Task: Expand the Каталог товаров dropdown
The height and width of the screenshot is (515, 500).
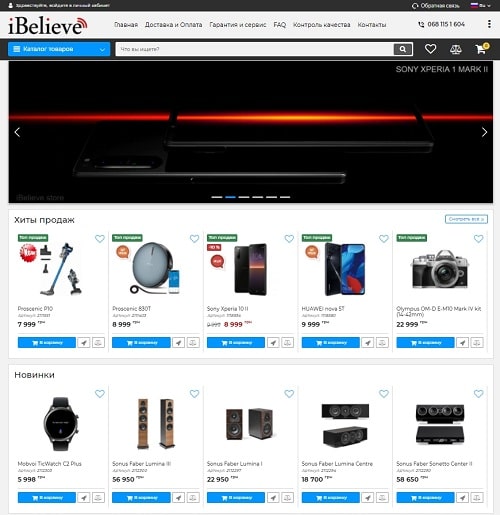Action: click(59, 49)
